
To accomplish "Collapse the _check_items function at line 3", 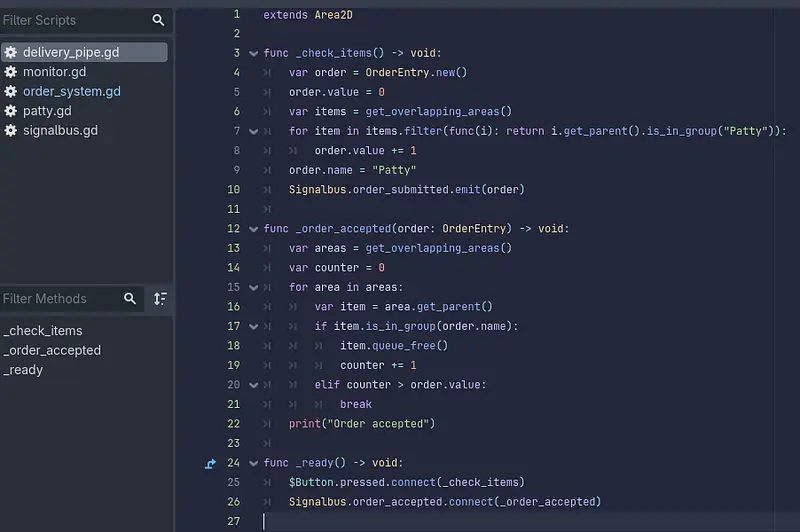I will tap(253, 53).
